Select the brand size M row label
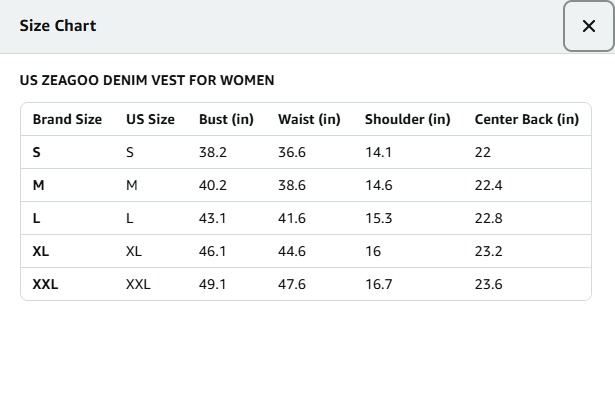This screenshot has height=414, width=615. click(x=38, y=185)
